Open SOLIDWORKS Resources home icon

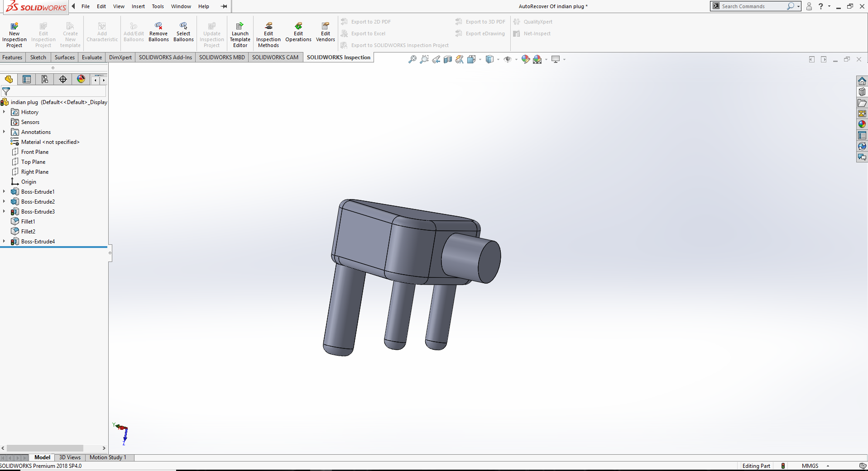[x=862, y=81]
